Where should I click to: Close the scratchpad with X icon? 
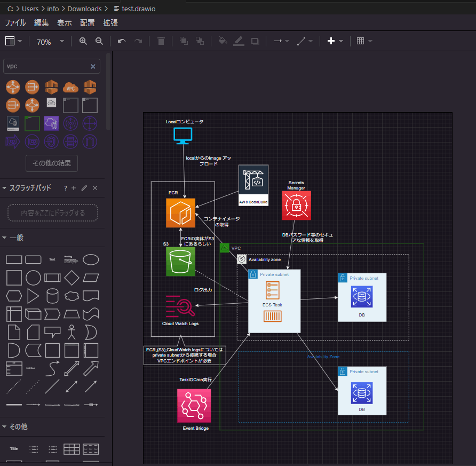tap(95, 188)
